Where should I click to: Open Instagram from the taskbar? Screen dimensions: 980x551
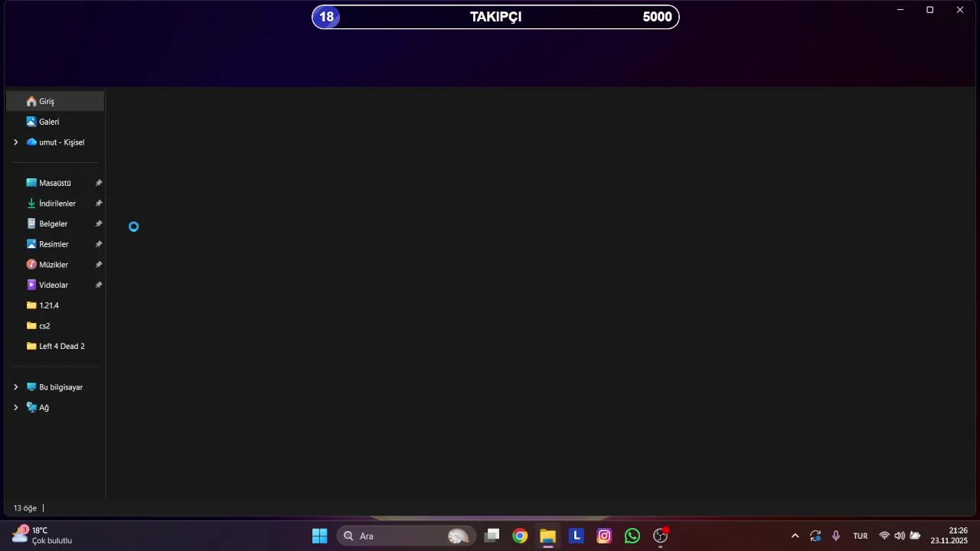[x=604, y=536]
